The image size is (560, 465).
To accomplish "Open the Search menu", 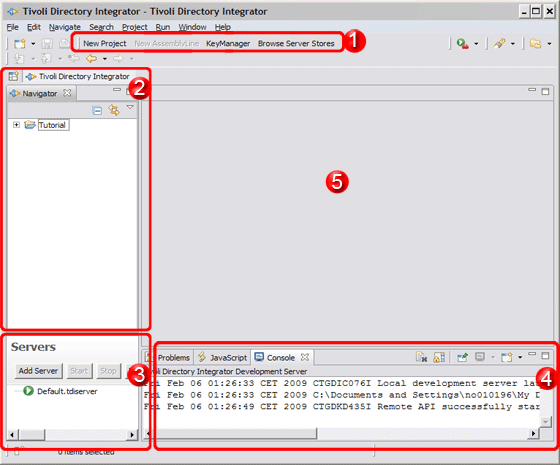I will (x=101, y=27).
